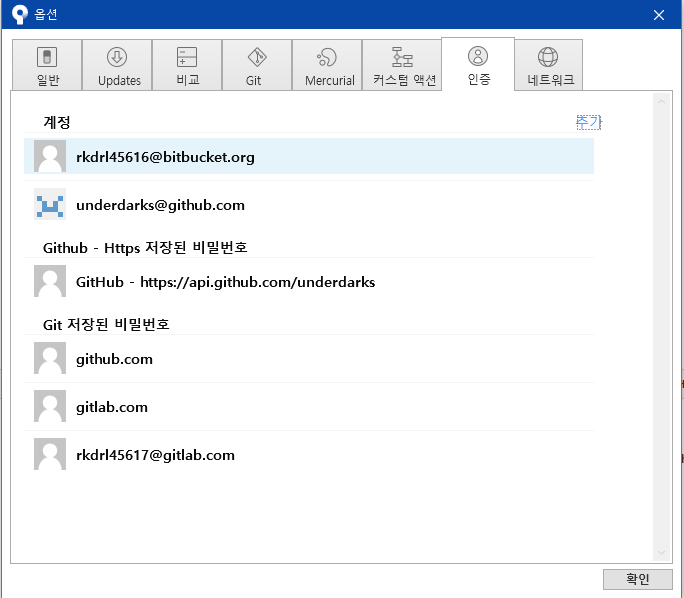Click the Sourcetree logo in title bar
The width and height of the screenshot is (684, 598).
(x=20, y=15)
